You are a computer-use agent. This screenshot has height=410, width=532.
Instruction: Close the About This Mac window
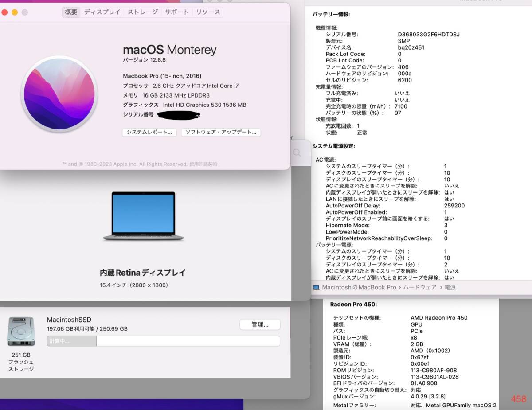4,12
